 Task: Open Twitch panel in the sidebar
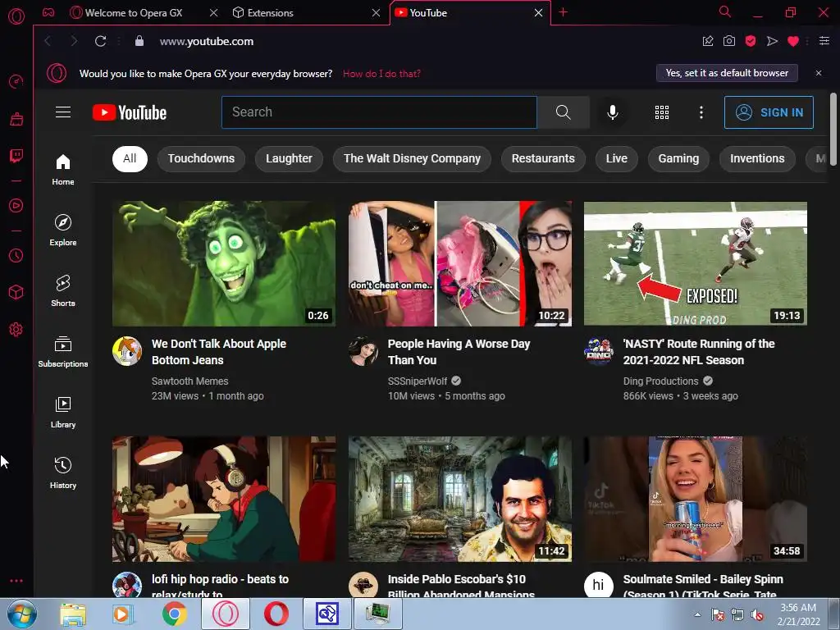(x=16, y=156)
